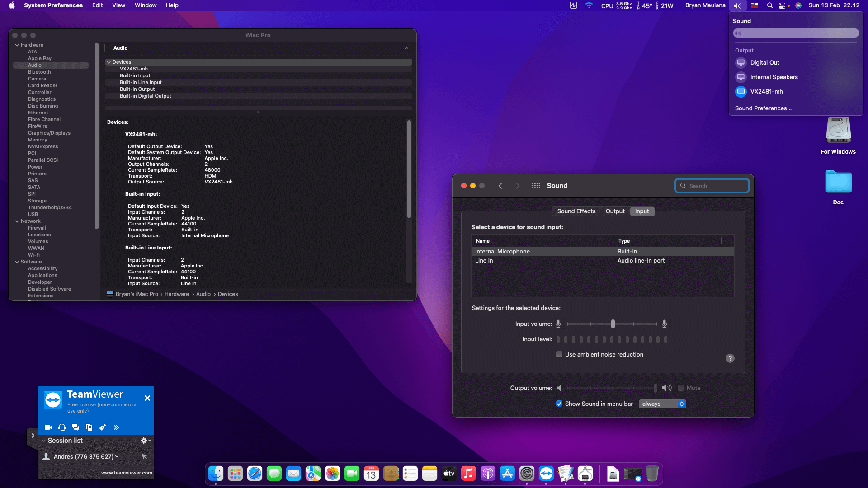Image resolution: width=868 pixels, height=488 pixels.
Task: Open TeamViewer audio headset option
Action: point(62,427)
